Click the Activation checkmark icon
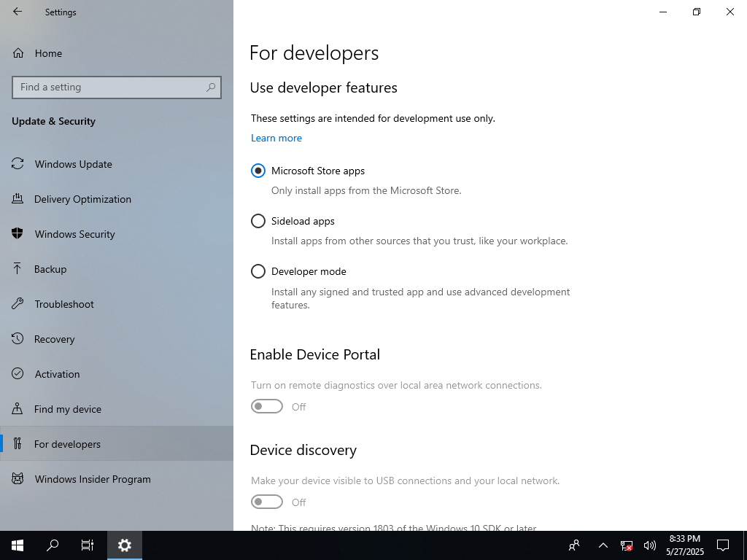Image resolution: width=747 pixels, height=560 pixels. click(18, 374)
